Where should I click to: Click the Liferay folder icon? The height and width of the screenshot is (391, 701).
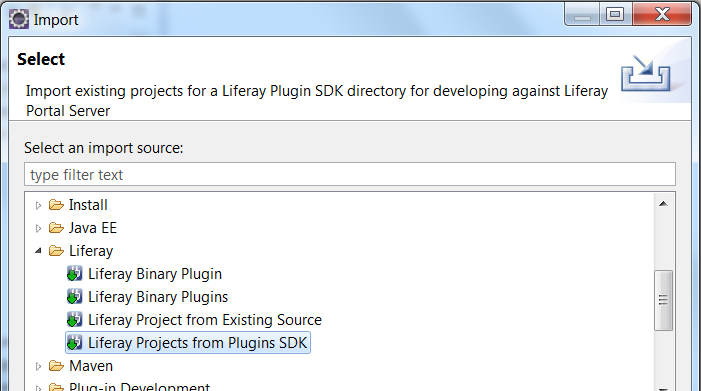(x=56, y=251)
